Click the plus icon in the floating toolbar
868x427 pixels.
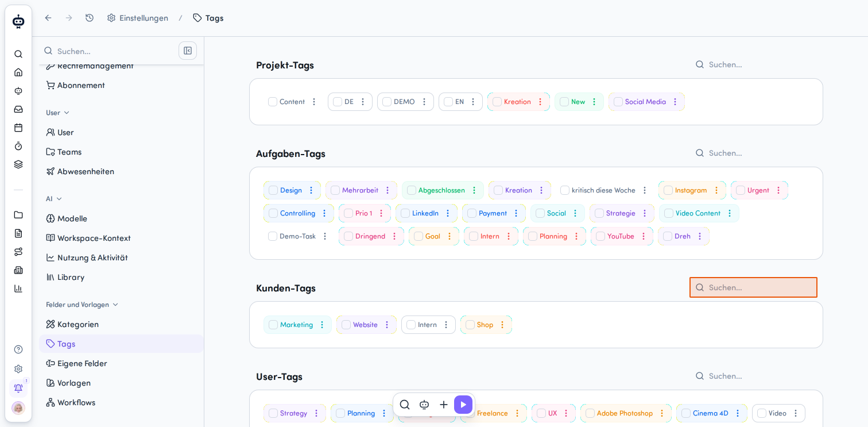click(444, 405)
